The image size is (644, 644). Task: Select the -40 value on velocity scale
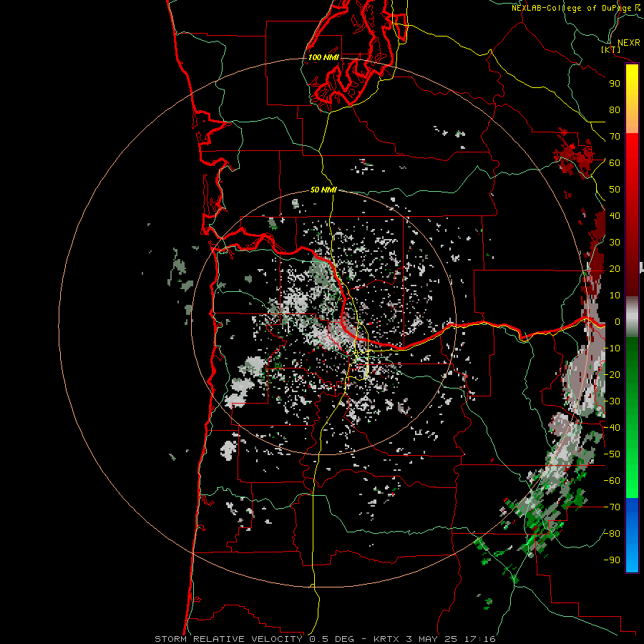click(x=612, y=428)
